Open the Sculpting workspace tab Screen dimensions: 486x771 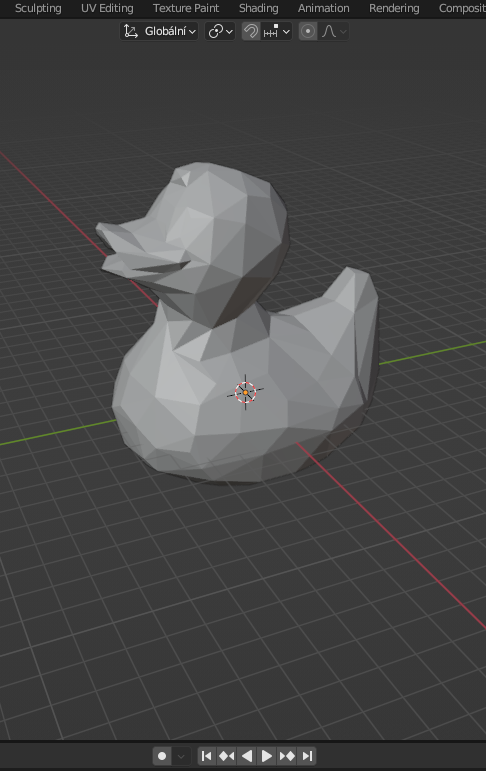(38, 8)
